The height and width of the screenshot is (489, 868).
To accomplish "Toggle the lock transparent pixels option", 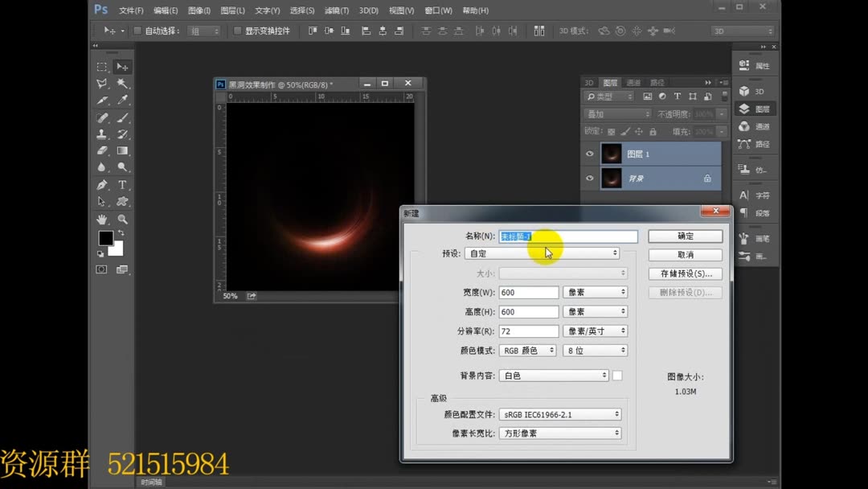I will coord(612,131).
